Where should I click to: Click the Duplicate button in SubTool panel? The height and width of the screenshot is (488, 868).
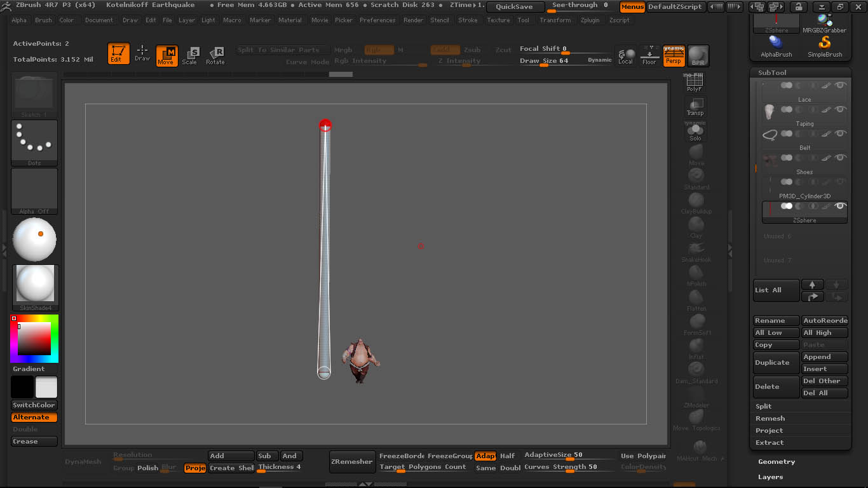click(775, 362)
